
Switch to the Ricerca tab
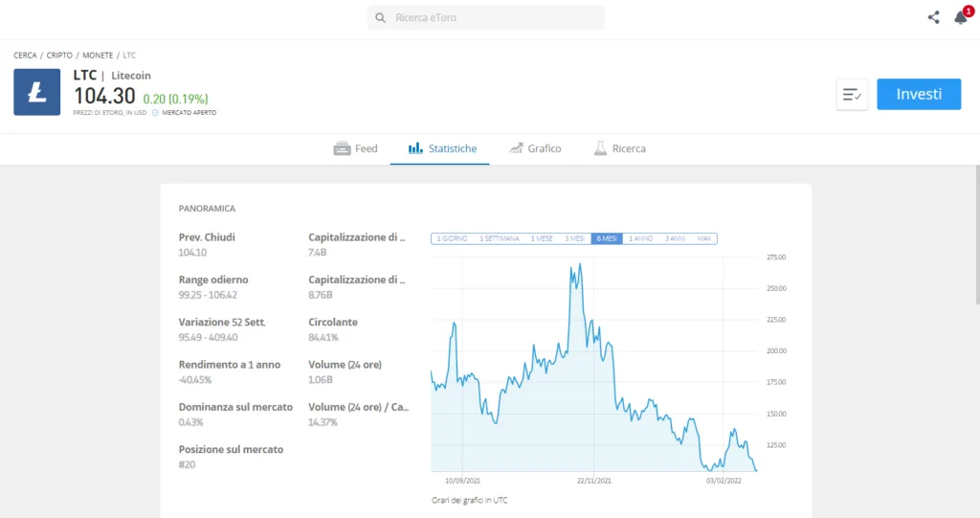(x=619, y=148)
